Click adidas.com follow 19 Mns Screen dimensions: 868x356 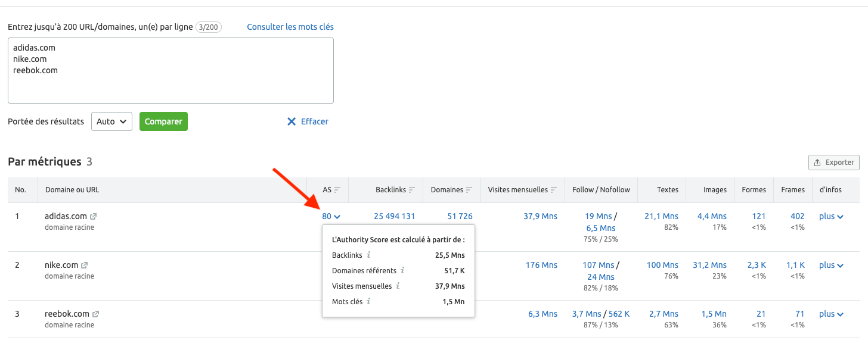(599, 216)
